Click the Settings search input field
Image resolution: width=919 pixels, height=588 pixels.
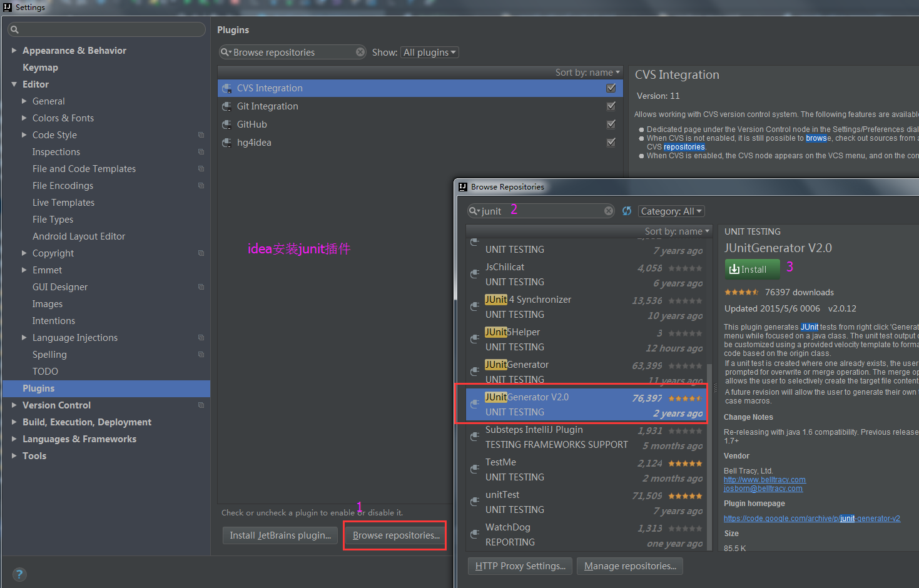pos(106,29)
